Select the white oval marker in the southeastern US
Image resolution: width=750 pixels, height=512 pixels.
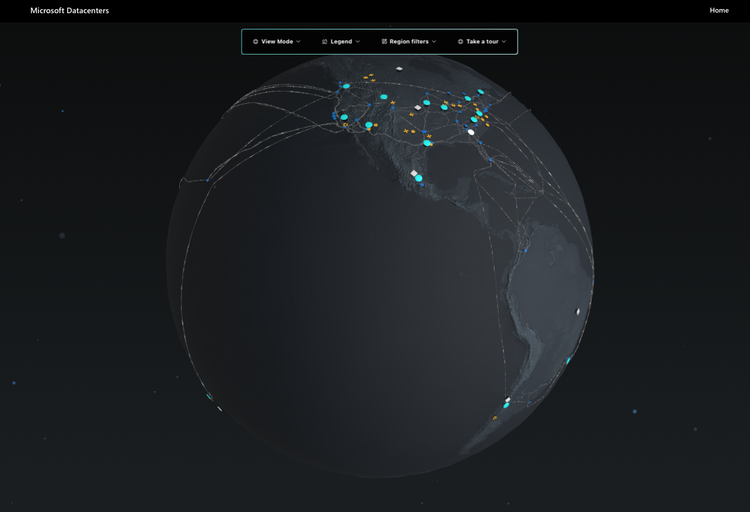pyautogui.click(x=471, y=132)
